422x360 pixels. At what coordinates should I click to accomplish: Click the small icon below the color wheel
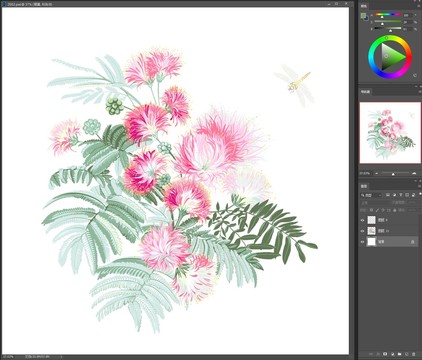coord(415,76)
